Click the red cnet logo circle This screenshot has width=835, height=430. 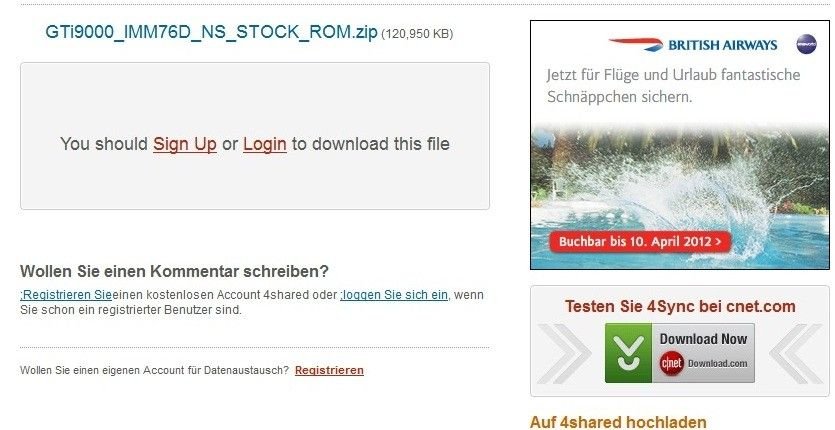point(672,364)
